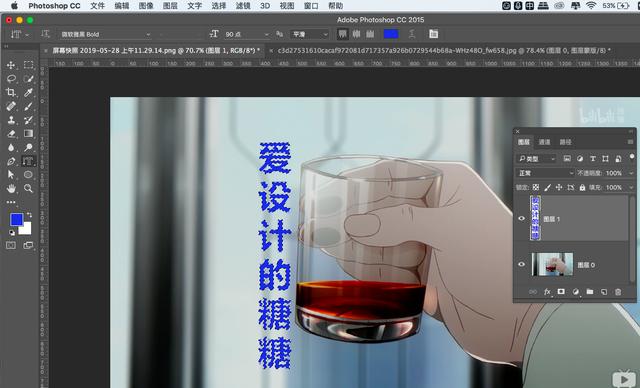The height and width of the screenshot is (388, 640).
Task: Toggle lock image pixels brush icon
Action: click(x=547, y=187)
